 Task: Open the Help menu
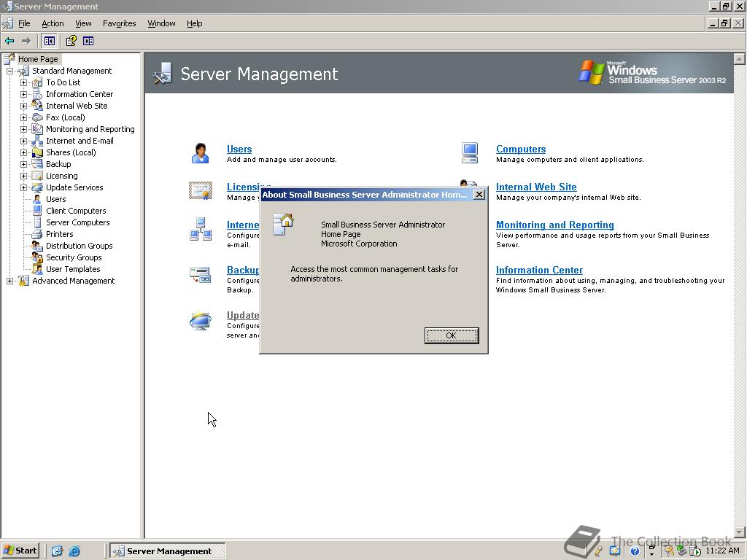tap(194, 23)
